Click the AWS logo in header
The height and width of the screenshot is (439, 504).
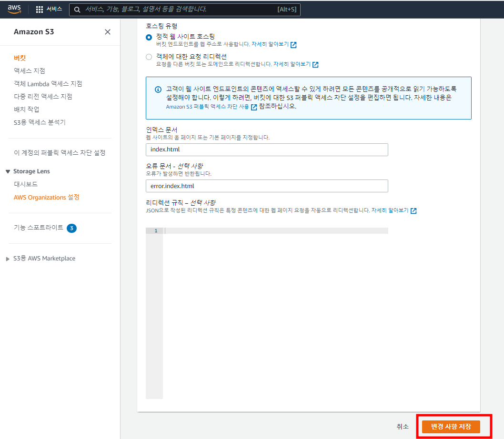(x=14, y=9)
